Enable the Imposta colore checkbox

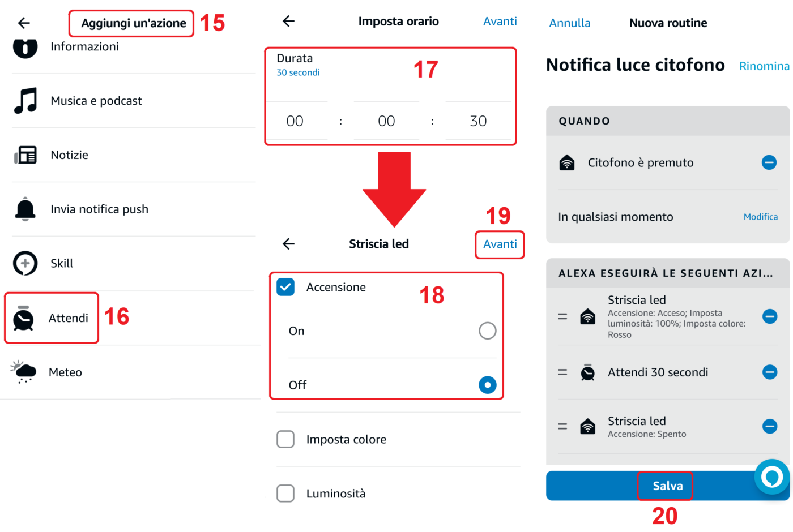[285, 439]
